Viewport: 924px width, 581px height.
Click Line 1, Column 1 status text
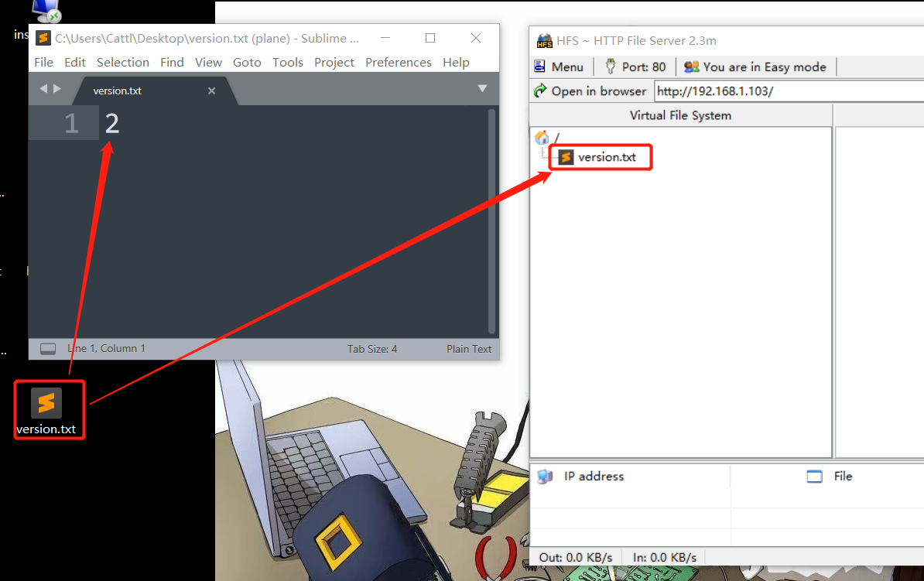(x=106, y=348)
